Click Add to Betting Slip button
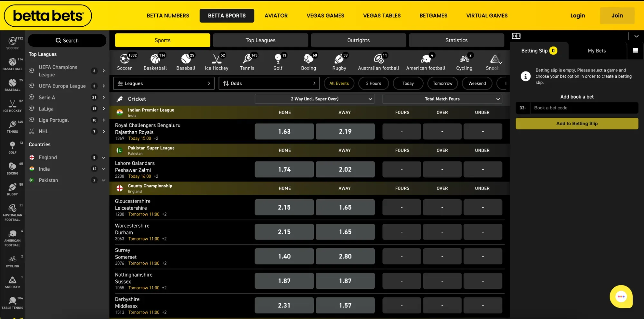The image size is (644, 319). click(x=577, y=124)
